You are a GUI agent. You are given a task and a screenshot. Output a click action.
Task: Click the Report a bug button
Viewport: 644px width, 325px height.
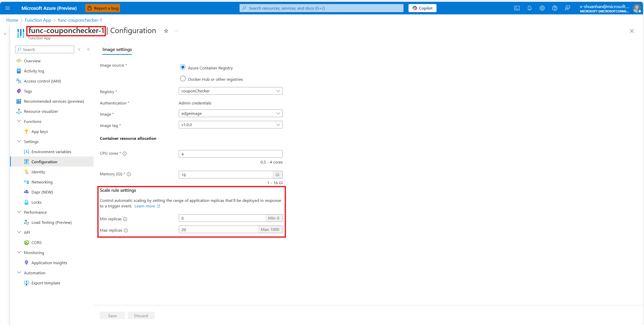[103, 8]
